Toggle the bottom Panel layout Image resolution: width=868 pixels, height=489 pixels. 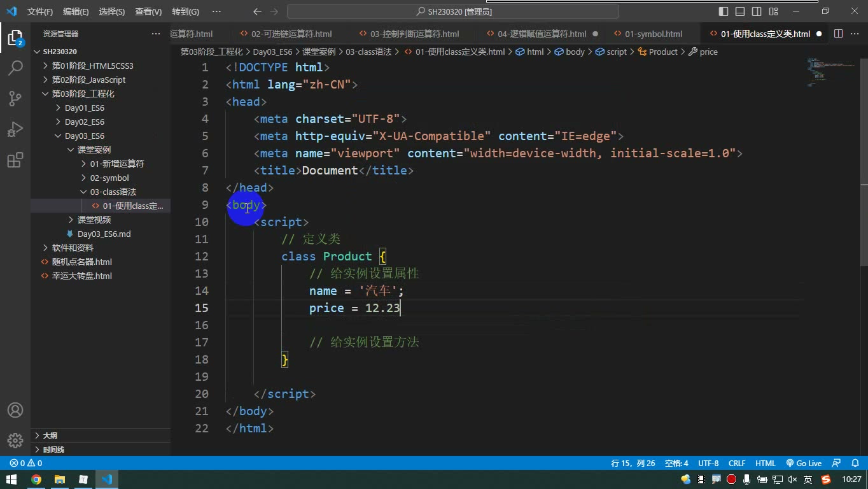click(x=740, y=11)
